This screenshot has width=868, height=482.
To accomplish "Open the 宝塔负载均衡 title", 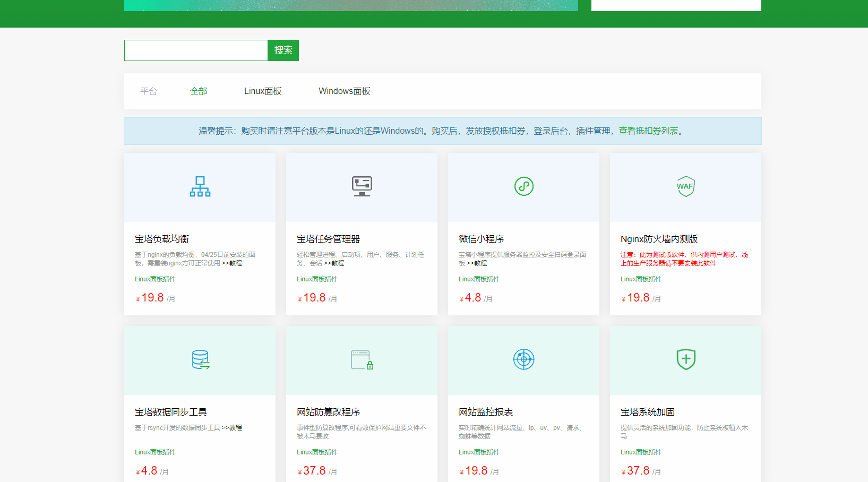I will click(x=162, y=239).
